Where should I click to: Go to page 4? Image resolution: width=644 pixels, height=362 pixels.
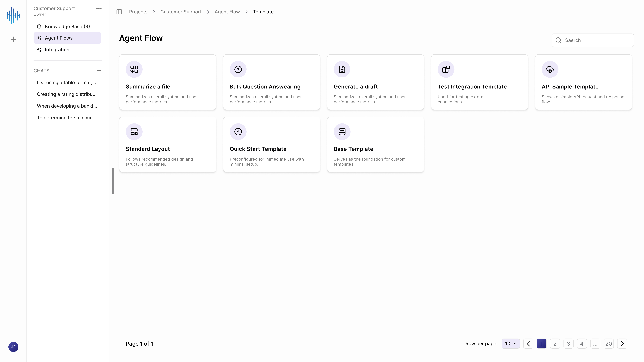582,344
